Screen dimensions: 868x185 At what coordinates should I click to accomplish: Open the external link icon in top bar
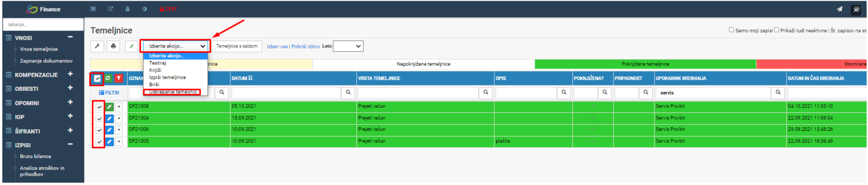pos(110,9)
